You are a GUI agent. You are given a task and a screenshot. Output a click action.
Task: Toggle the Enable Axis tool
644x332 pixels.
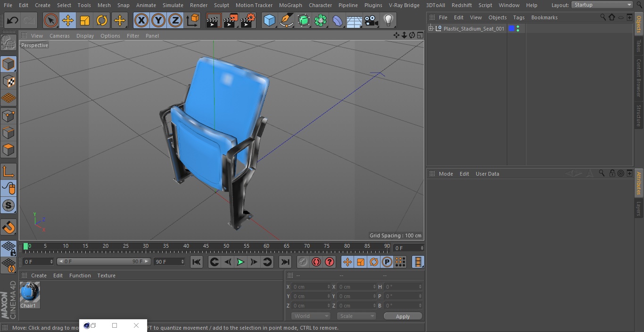[8, 171]
